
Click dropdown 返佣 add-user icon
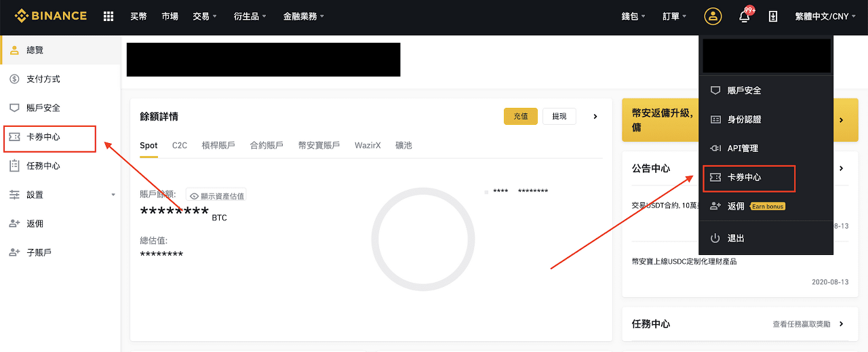[x=715, y=206]
